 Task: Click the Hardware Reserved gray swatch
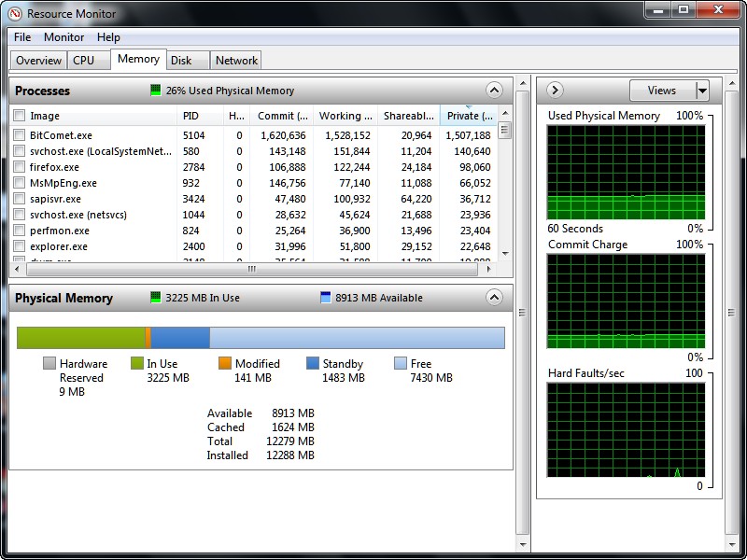pos(49,363)
